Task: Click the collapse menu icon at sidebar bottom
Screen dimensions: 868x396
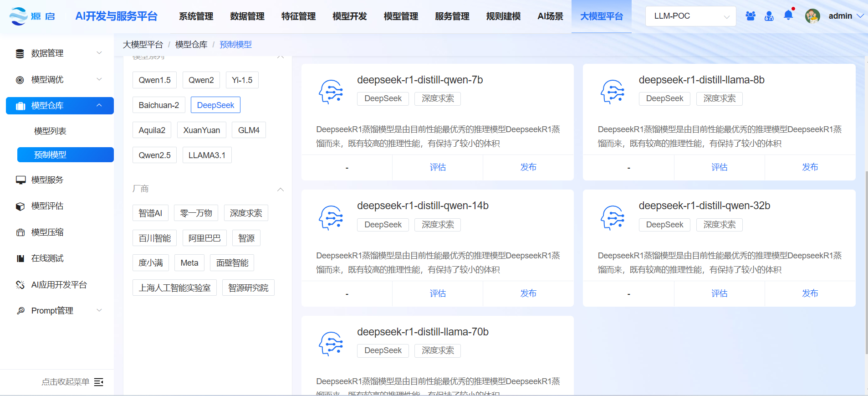Action: (98, 382)
